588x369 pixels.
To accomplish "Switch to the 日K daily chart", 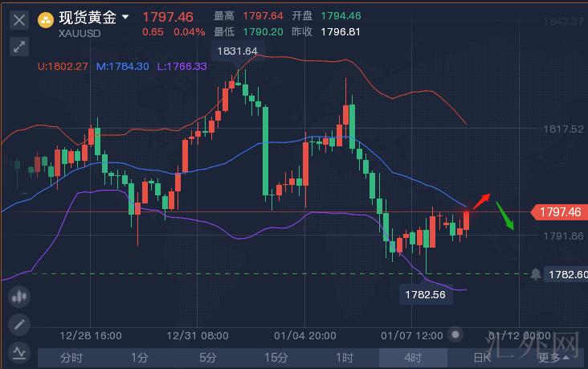I will (482, 358).
